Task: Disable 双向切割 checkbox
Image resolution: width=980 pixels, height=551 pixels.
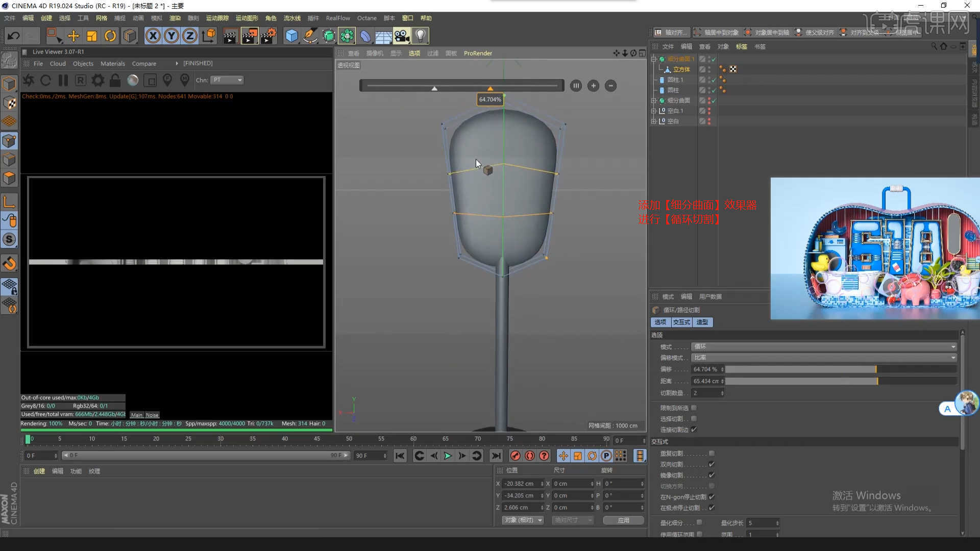Action: pyautogui.click(x=712, y=464)
